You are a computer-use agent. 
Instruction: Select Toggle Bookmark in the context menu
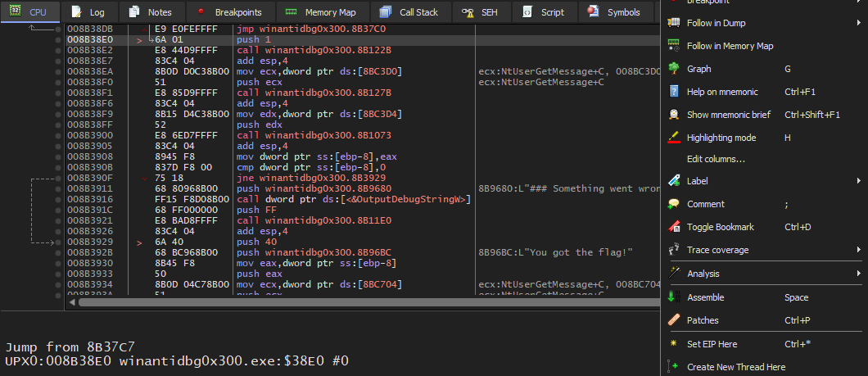click(720, 227)
